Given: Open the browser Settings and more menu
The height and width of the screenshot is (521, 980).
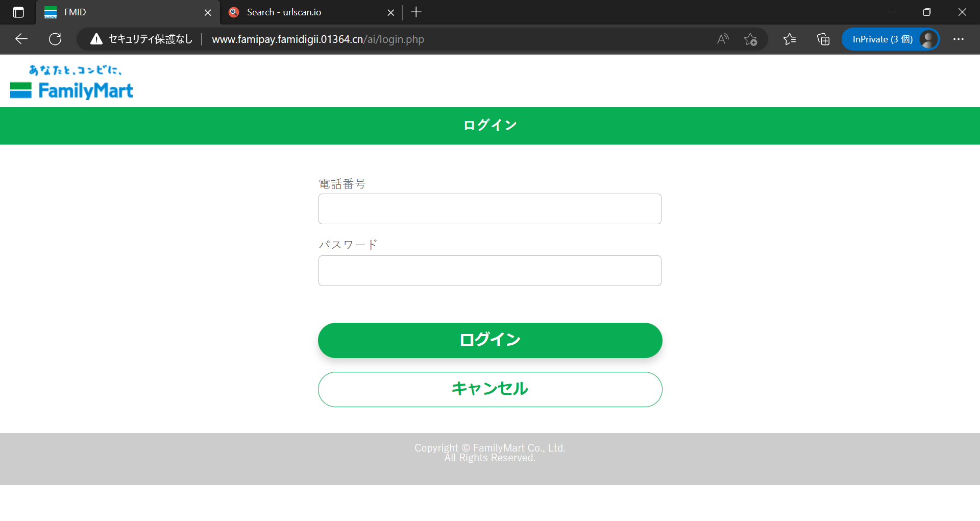Looking at the screenshot, I should pos(959,39).
